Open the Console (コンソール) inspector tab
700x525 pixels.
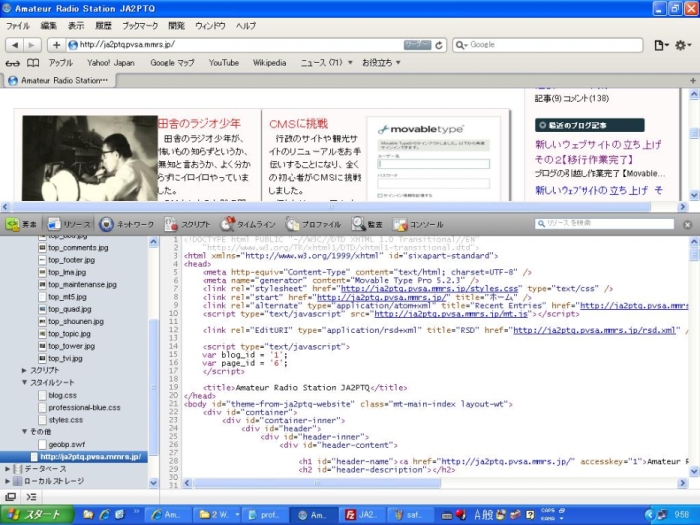coord(418,224)
